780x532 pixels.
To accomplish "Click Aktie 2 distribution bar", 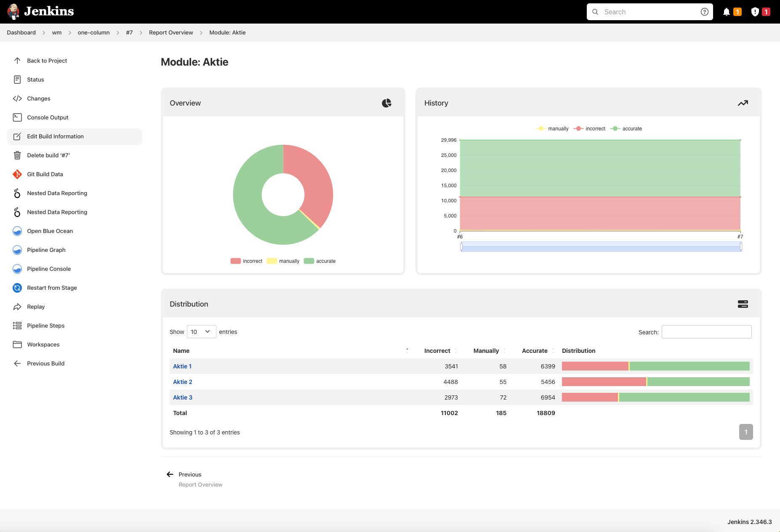I will (x=656, y=382).
